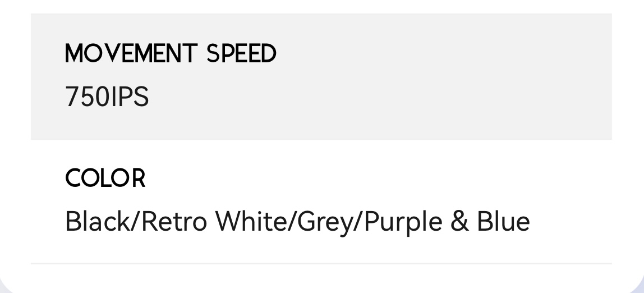Viewport: 644px width, 293px height.
Task: Click Purple in the color list
Action: click(403, 222)
